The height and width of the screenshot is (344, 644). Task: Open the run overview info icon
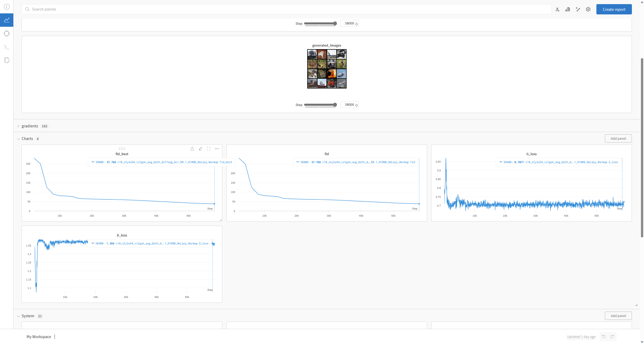coord(7,7)
